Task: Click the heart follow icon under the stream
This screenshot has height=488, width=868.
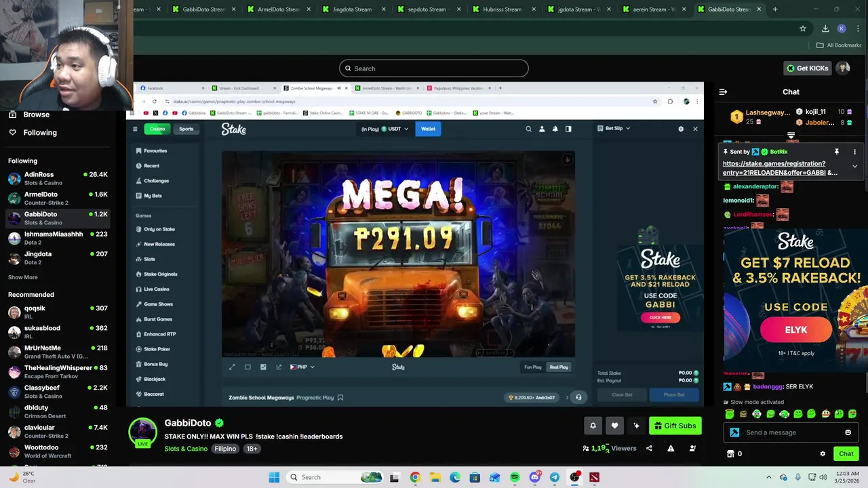Action: (x=614, y=426)
